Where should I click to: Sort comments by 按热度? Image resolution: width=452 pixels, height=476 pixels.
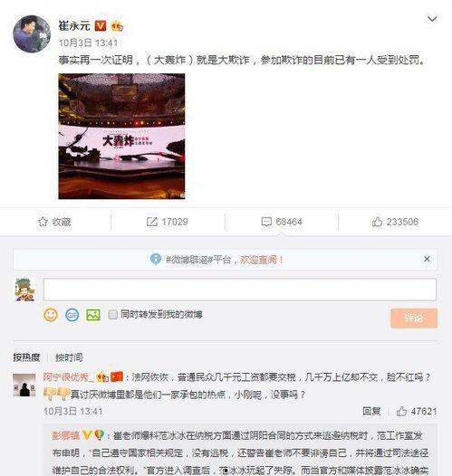[x=26, y=357]
